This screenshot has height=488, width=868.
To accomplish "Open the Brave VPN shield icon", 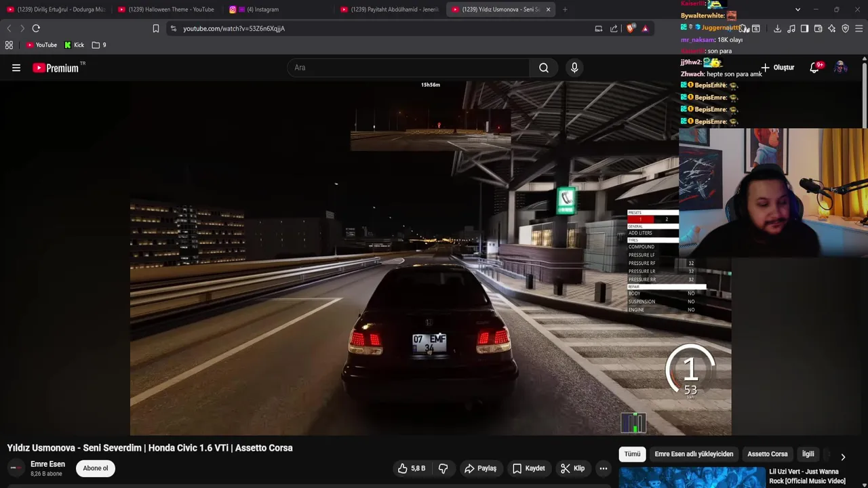I will tap(845, 28).
